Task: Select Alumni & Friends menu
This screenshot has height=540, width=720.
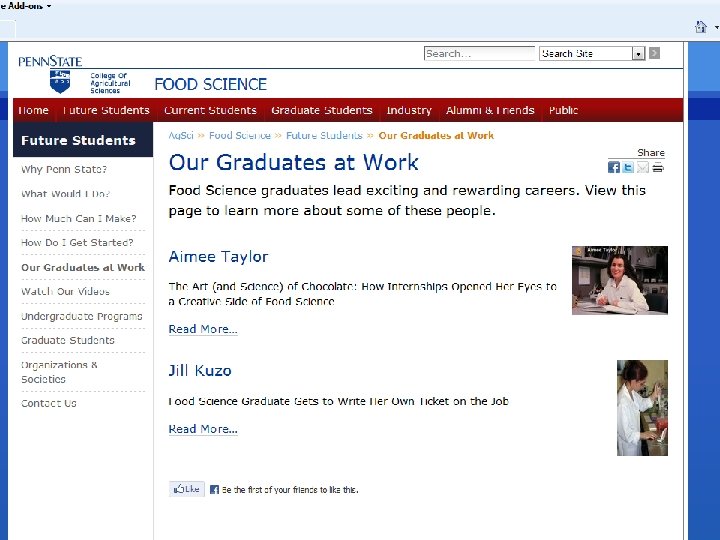Action: 490,110
